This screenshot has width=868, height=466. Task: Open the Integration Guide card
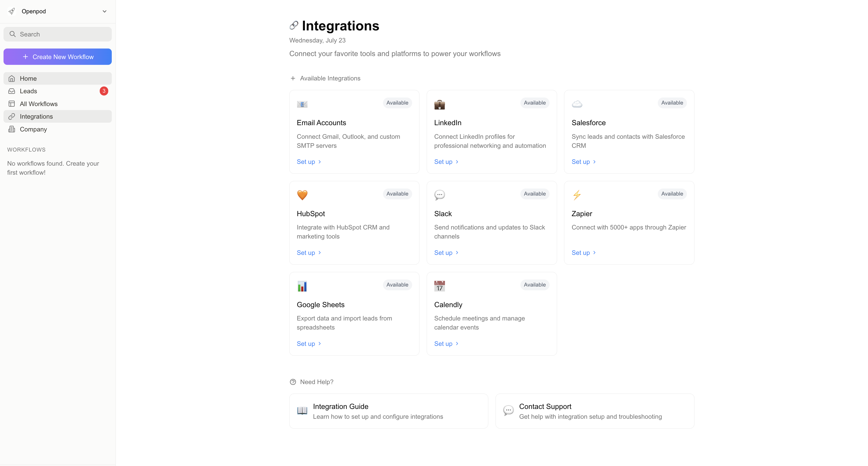pyautogui.click(x=388, y=411)
